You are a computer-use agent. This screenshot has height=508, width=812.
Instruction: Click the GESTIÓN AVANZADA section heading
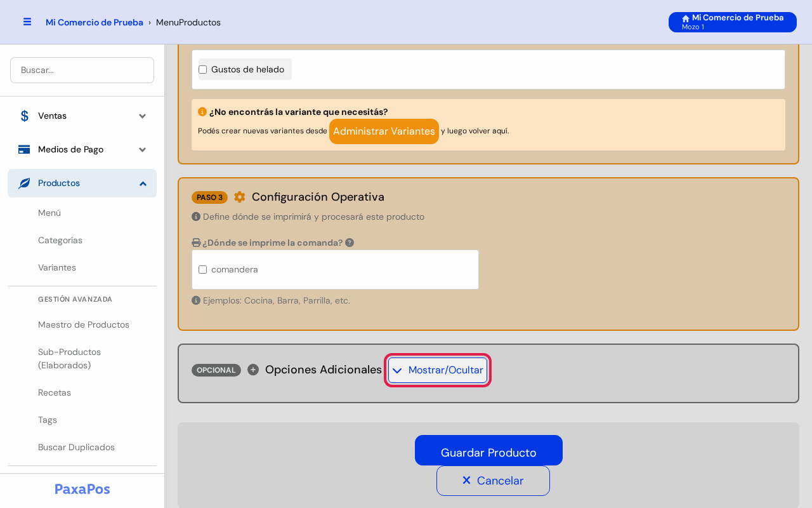(x=75, y=299)
